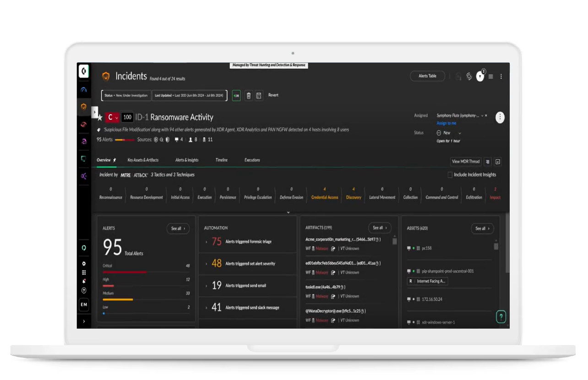Open the Incidents shield icon in sidebar
The image size is (588, 380).
pos(84,107)
